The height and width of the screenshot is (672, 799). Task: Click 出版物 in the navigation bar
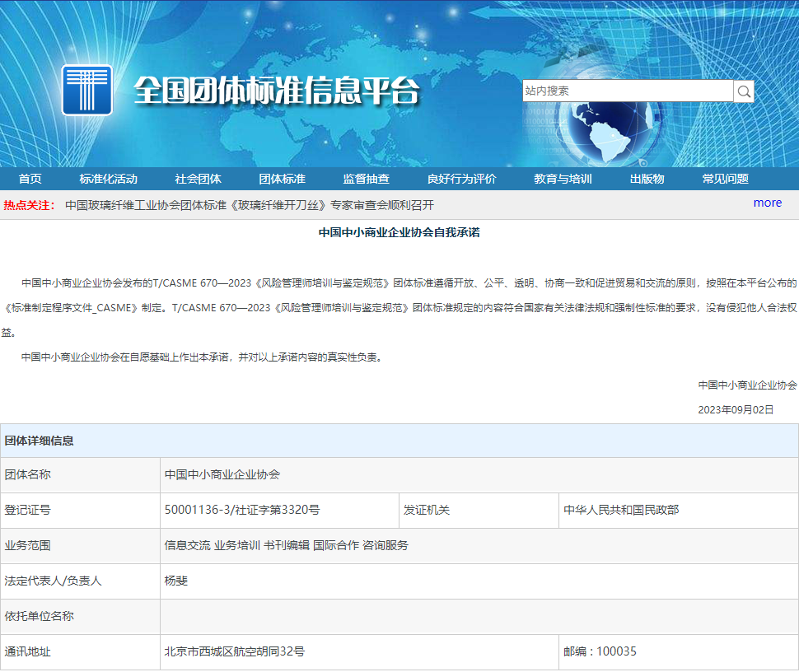pyautogui.click(x=647, y=179)
